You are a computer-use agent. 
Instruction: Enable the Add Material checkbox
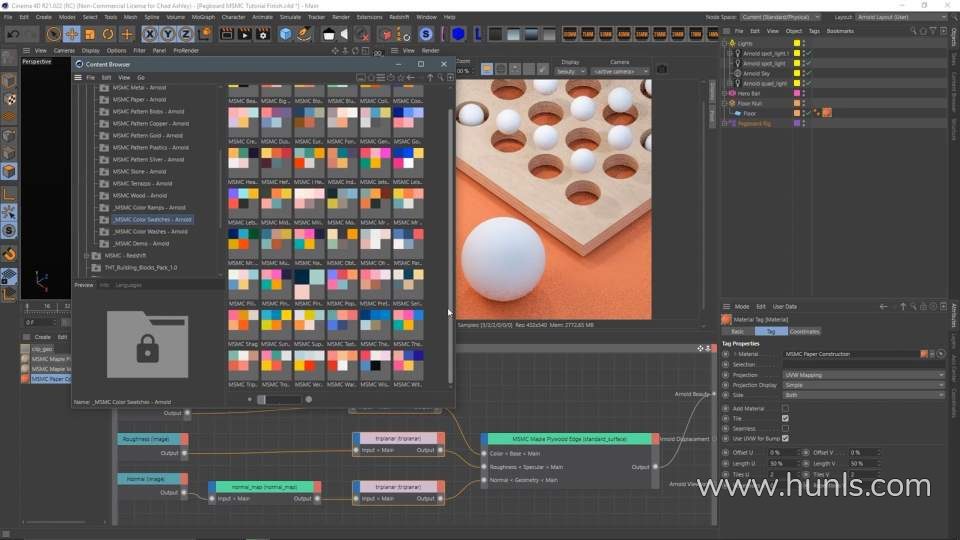tap(785, 408)
